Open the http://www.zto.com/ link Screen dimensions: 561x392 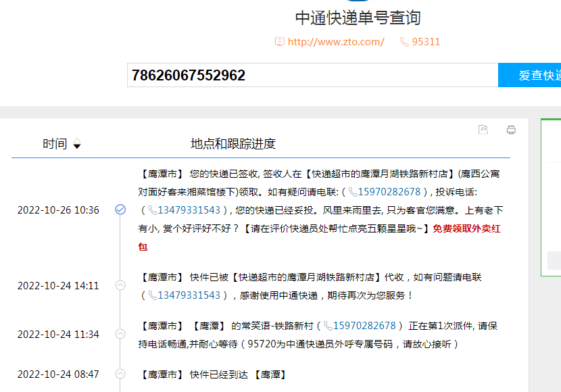click(336, 42)
